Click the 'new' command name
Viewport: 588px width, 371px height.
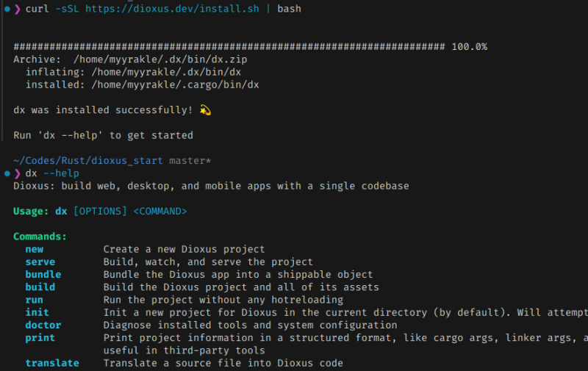pos(35,250)
